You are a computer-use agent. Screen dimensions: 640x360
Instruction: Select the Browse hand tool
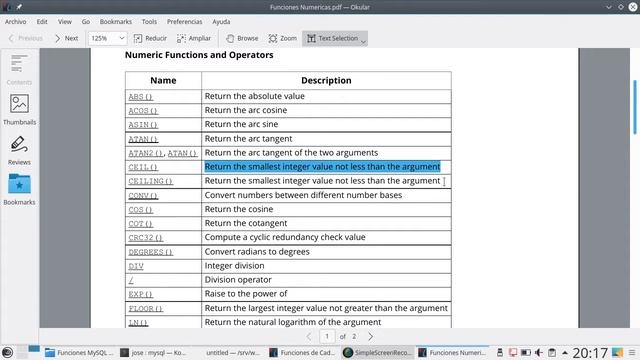click(x=242, y=38)
